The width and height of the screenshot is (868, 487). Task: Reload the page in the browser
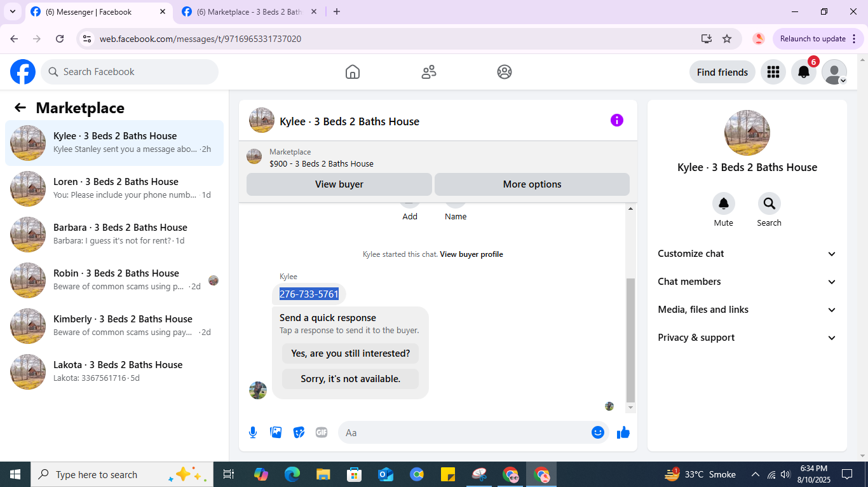[60, 39]
